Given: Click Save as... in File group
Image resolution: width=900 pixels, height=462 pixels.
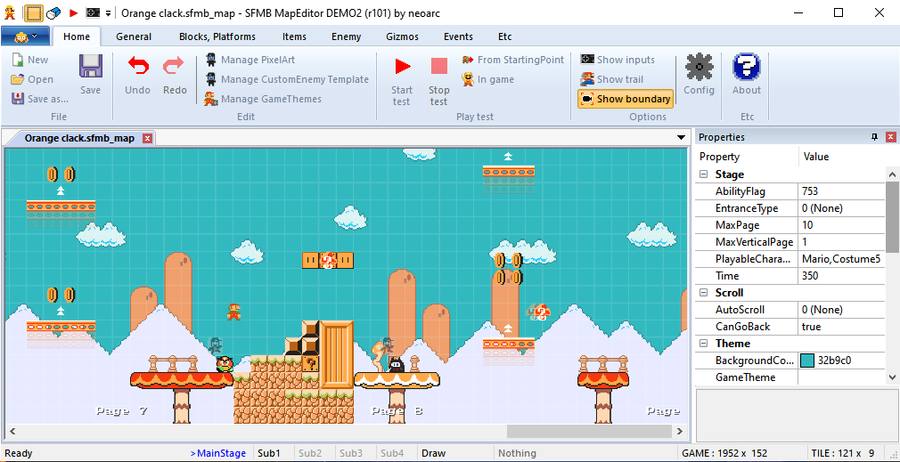Looking at the screenshot, I should tap(40, 99).
